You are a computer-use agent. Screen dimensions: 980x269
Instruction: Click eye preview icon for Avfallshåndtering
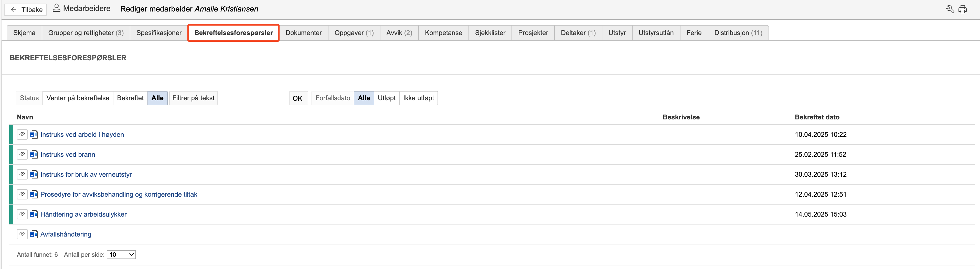[23, 234]
